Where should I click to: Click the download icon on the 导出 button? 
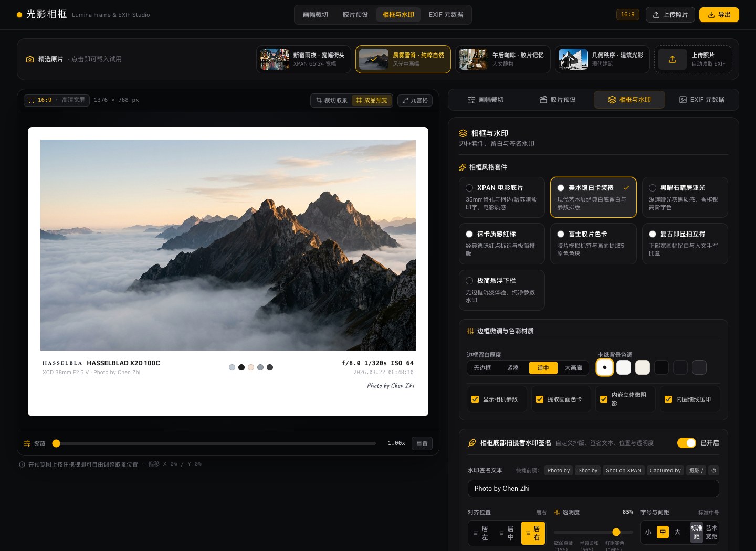[711, 15]
